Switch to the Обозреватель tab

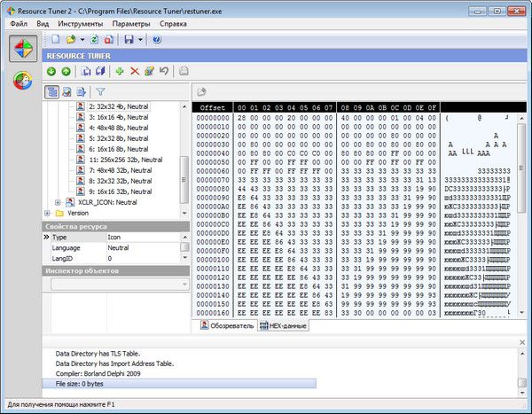[x=226, y=326]
